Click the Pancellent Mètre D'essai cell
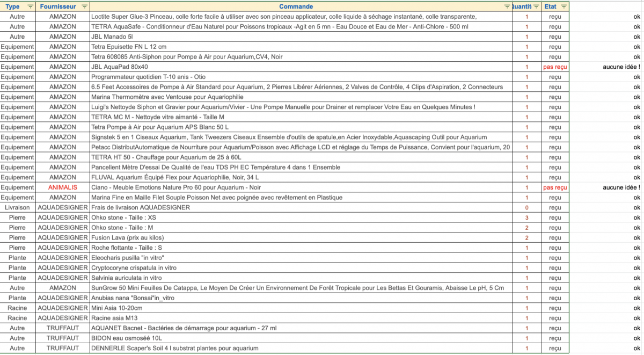The height and width of the screenshot is (355, 644). [301, 167]
